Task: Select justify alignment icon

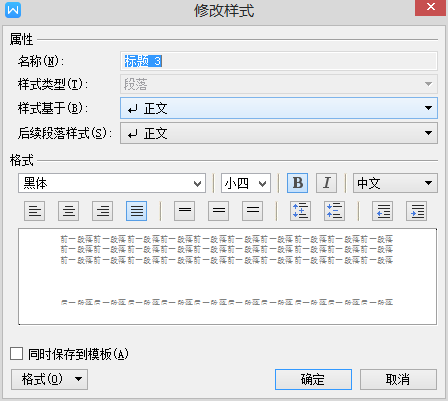Action: coord(137,211)
